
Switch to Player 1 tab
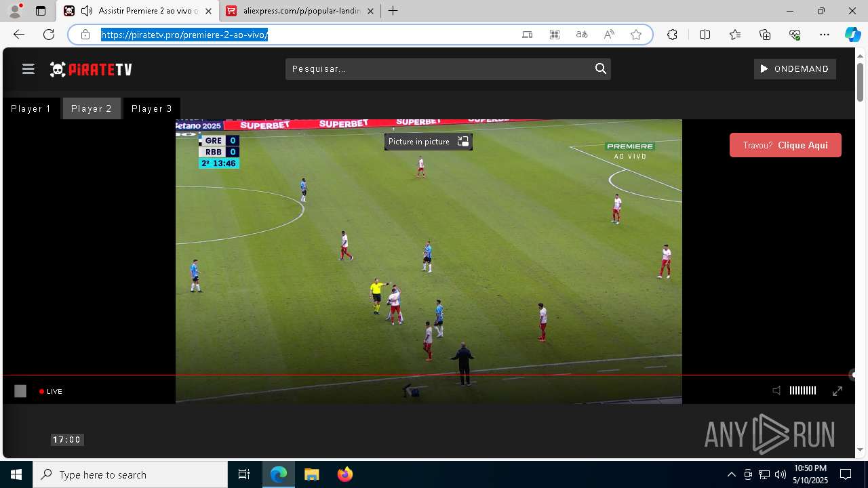pos(31,108)
